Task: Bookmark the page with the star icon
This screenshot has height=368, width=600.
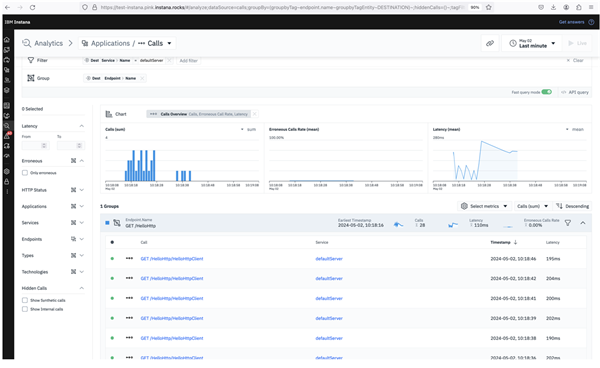Action: click(489, 7)
